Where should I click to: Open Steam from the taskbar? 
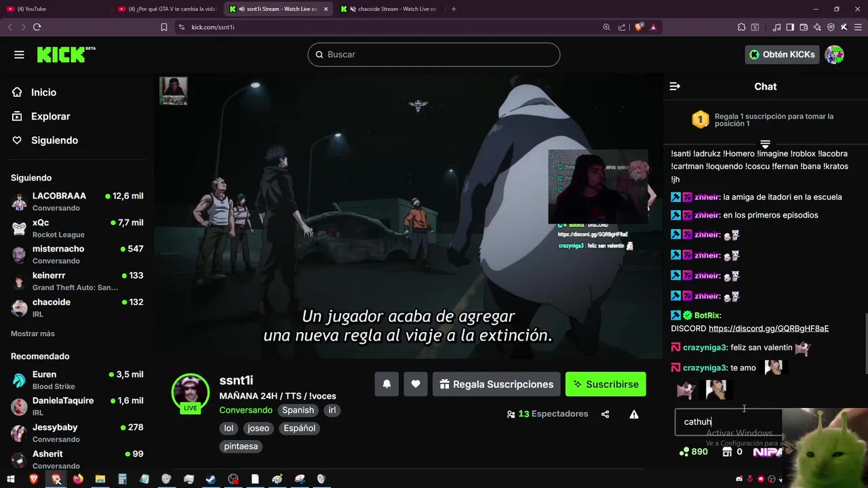211,479
